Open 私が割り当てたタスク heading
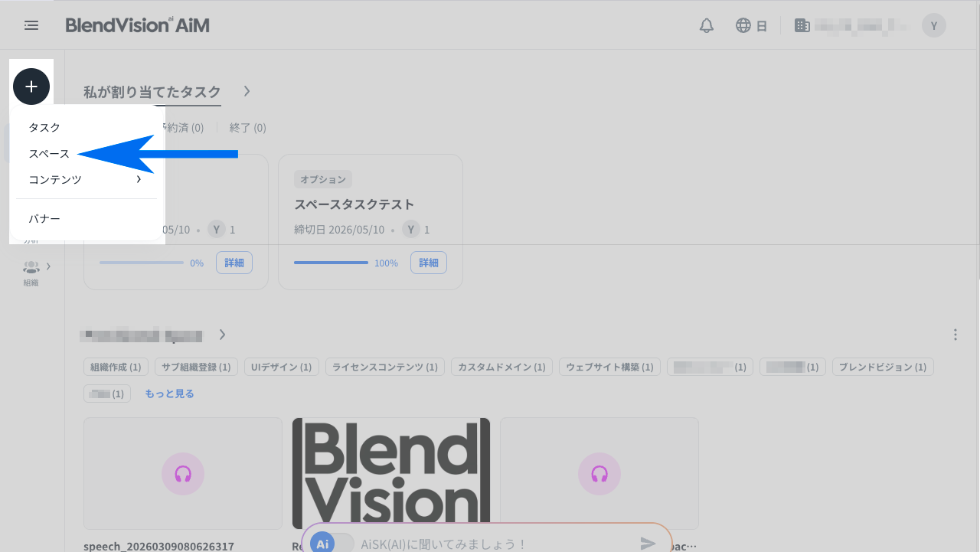 coord(152,91)
